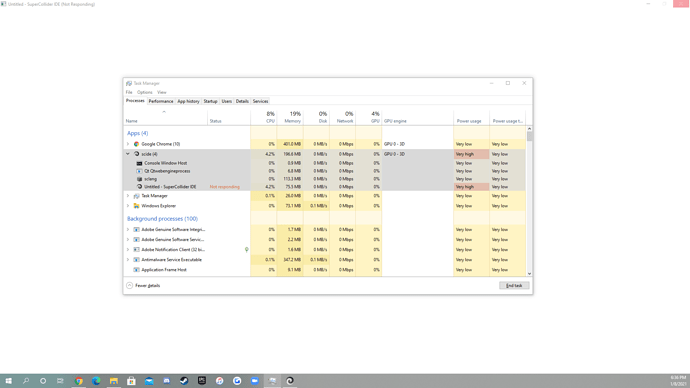This screenshot has width=690, height=388.
Task: Switch to the Users tab
Action: pyautogui.click(x=227, y=101)
